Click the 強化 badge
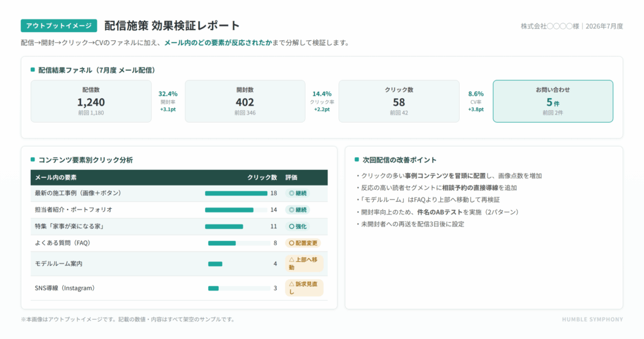 coord(297,226)
